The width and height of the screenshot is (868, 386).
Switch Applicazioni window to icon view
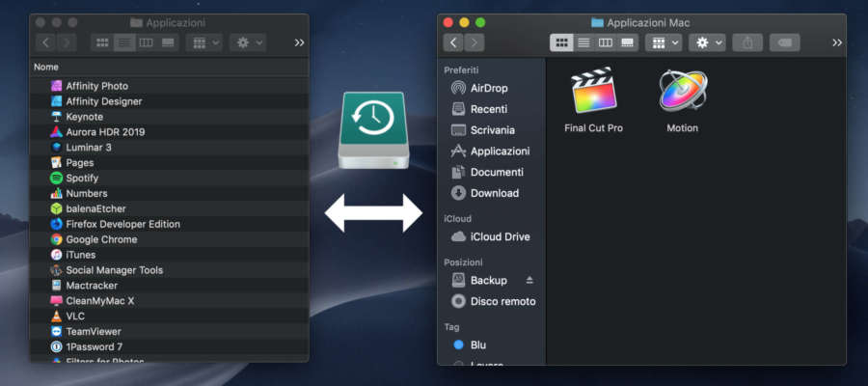[x=102, y=42]
